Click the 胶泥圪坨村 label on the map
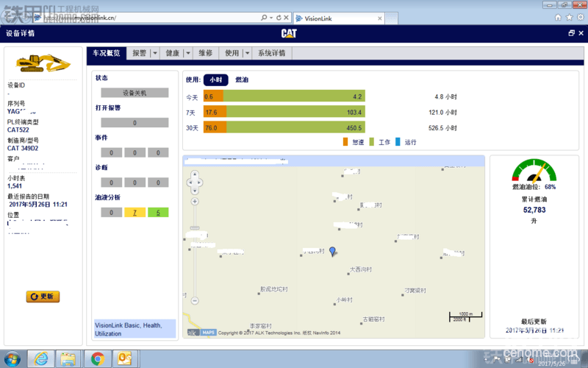The width and height of the screenshot is (588, 368). [x=273, y=289]
